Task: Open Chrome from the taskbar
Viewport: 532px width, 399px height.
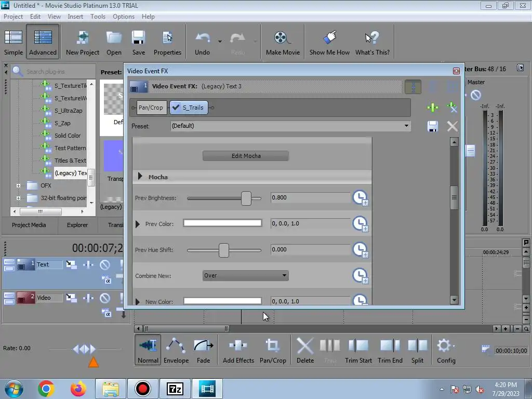Action: pyautogui.click(x=46, y=389)
